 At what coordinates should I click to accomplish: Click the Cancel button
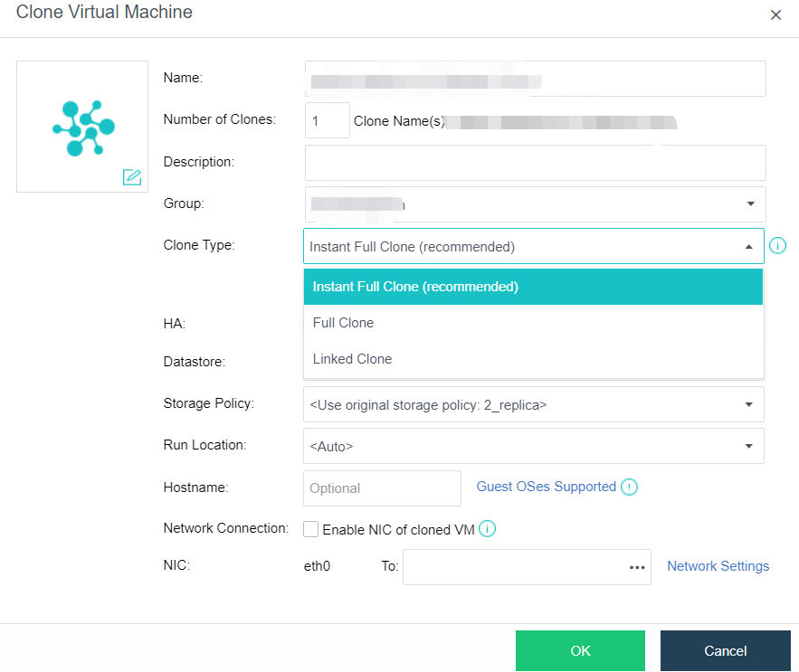(725, 651)
